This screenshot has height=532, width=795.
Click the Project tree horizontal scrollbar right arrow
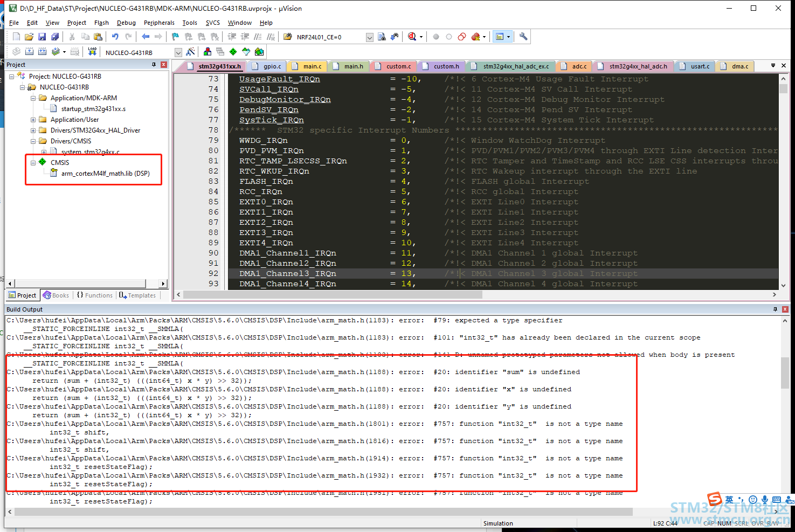pos(163,284)
